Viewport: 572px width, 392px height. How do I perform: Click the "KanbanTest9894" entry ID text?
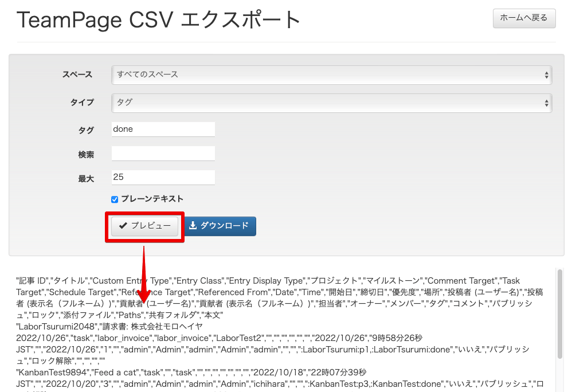(x=54, y=373)
